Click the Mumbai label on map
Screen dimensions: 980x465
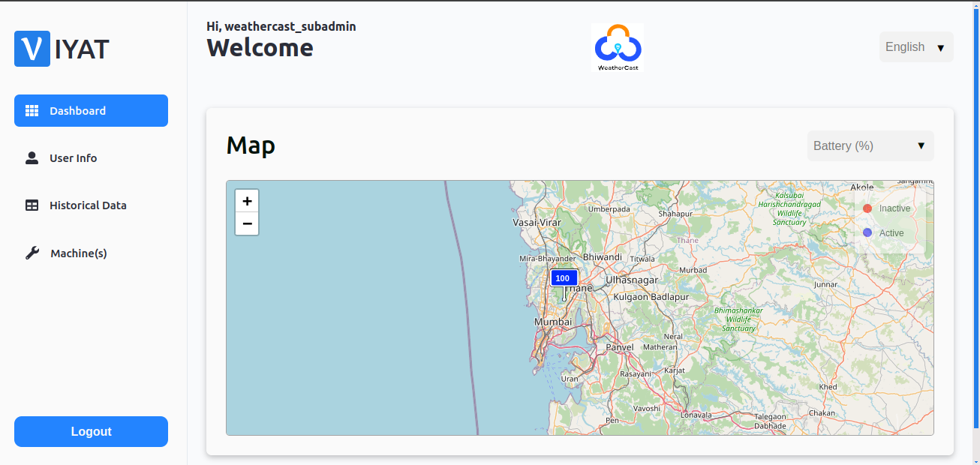click(x=553, y=322)
